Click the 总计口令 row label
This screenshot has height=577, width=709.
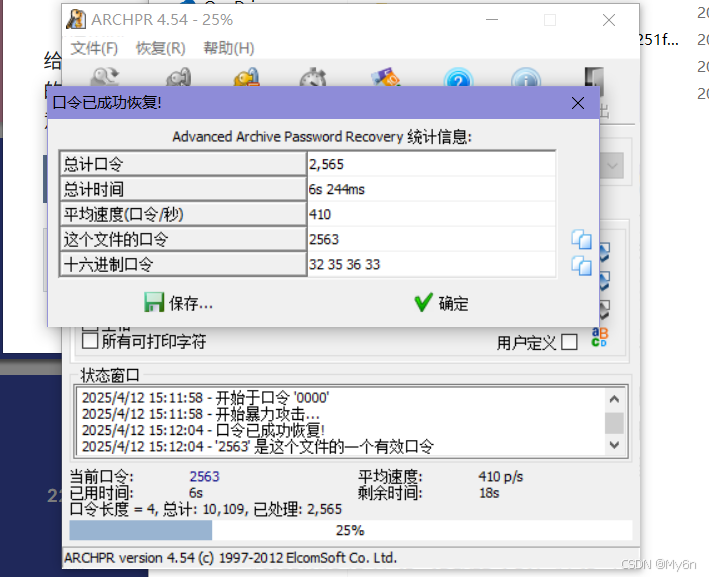point(183,164)
